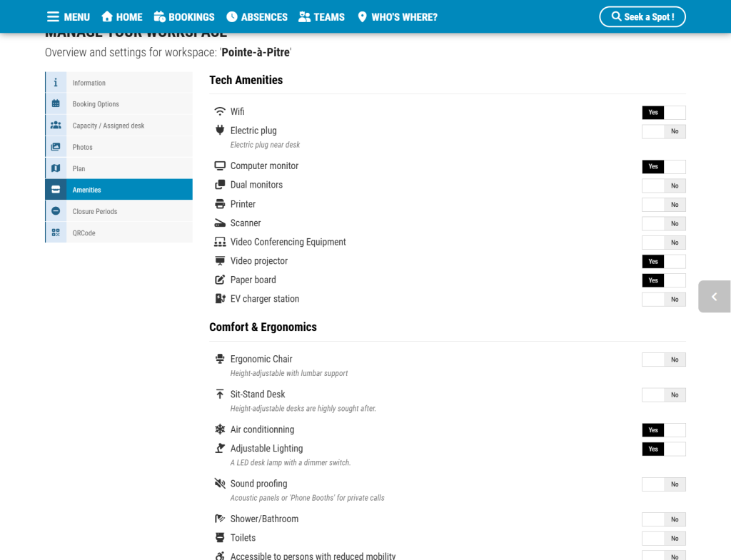The height and width of the screenshot is (560, 731).
Task: Open the hamburger MENU icon
Action: click(53, 17)
